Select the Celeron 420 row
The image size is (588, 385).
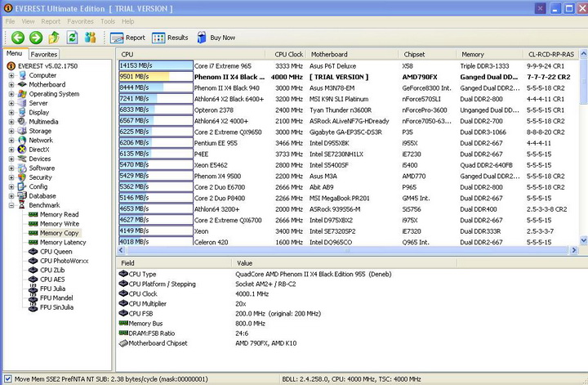point(349,242)
